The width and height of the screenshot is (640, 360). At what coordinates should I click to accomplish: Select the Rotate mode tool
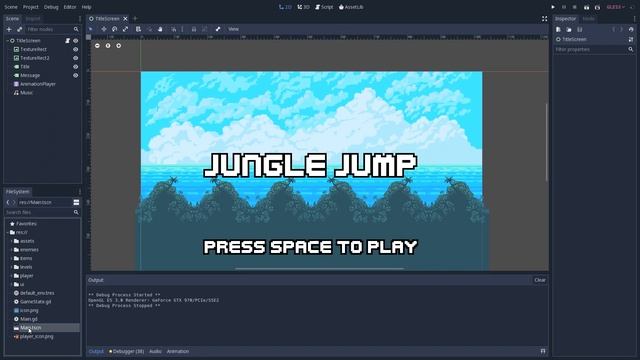[x=115, y=29]
